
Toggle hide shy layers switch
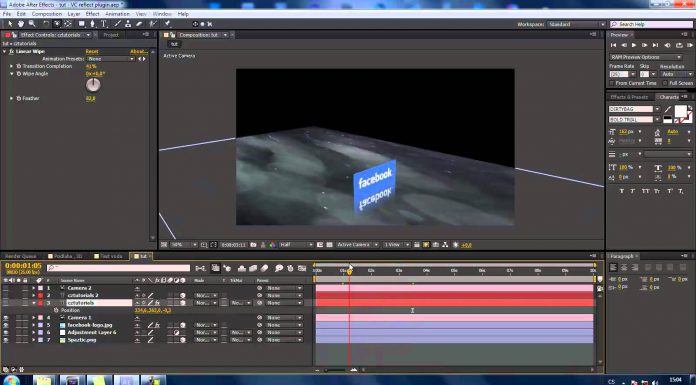242,268
